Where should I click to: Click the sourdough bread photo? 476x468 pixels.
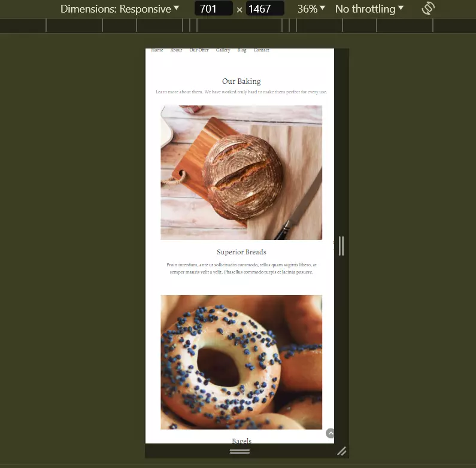[241, 172]
